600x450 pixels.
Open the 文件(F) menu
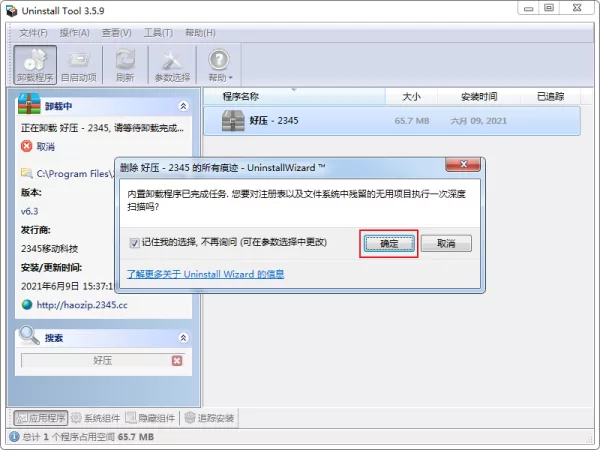[34, 33]
